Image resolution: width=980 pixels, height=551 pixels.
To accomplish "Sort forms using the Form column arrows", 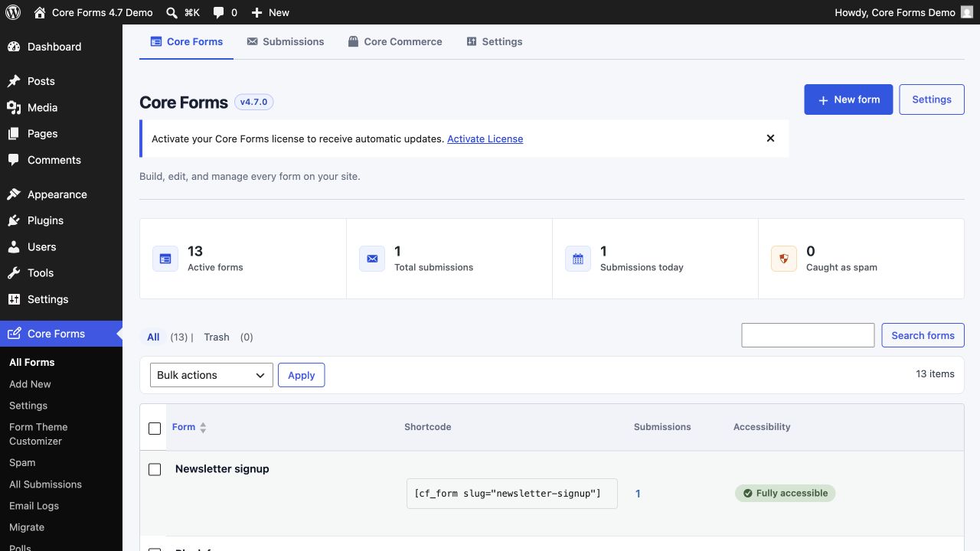I will coord(203,428).
